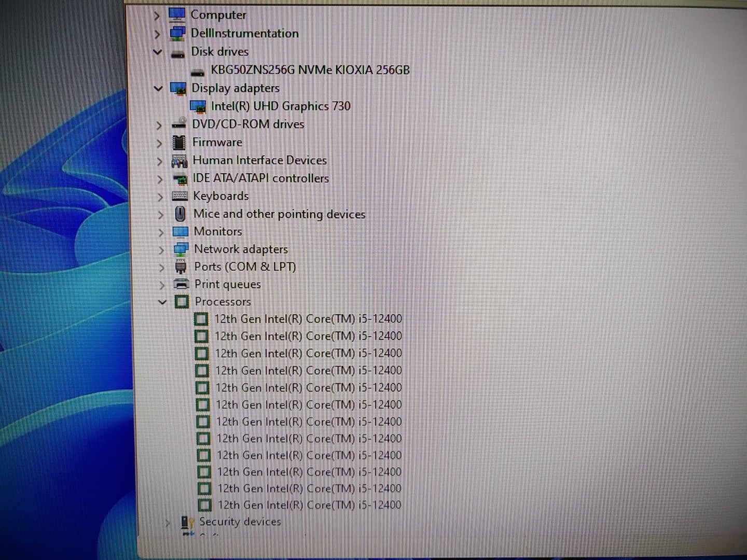Viewport: 747px width, 560px height.
Task: Expand the DellInstrumentation node
Action: pyautogui.click(x=157, y=34)
